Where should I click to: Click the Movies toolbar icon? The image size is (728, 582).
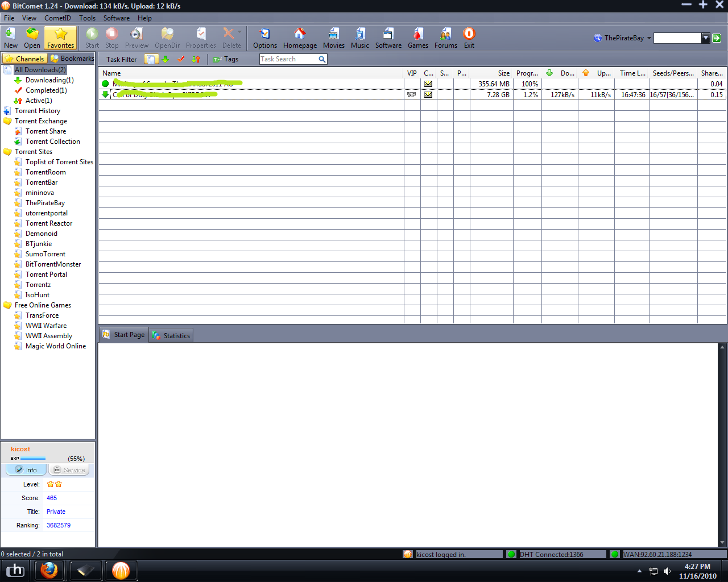coord(334,38)
